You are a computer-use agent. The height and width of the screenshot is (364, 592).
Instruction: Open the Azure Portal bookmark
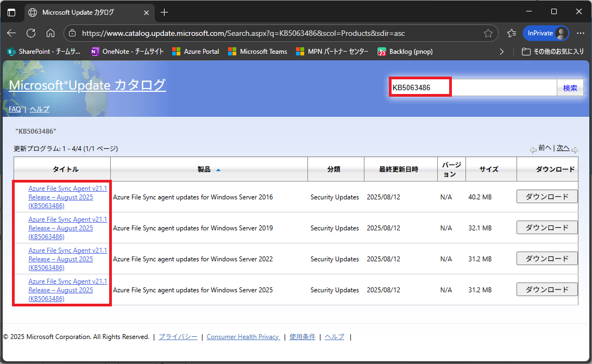(196, 52)
